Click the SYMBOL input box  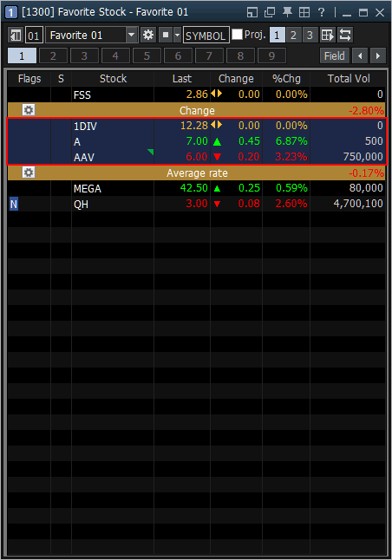[x=206, y=35]
